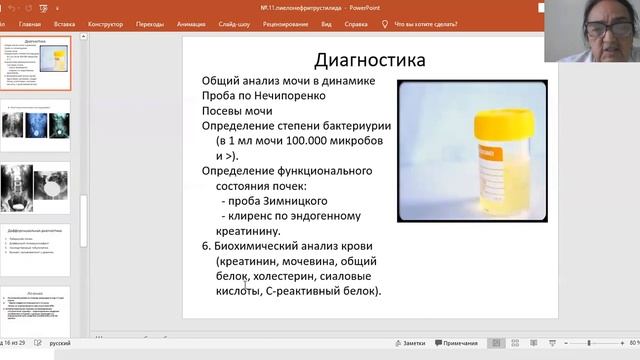Switch to Slide Sorter view icon
Screen dimensions: 640x360
[x=515, y=343]
